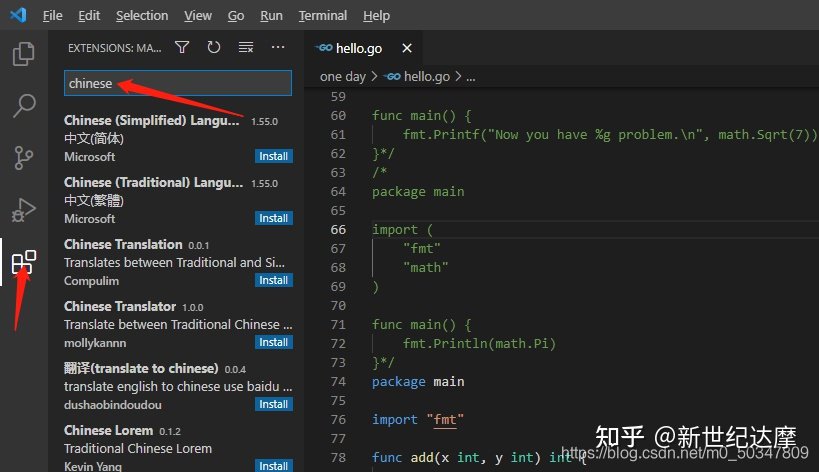Viewport: 819px width, 472px height.
Task: Click 中文(繁體) description text
Action: point(94,200)
